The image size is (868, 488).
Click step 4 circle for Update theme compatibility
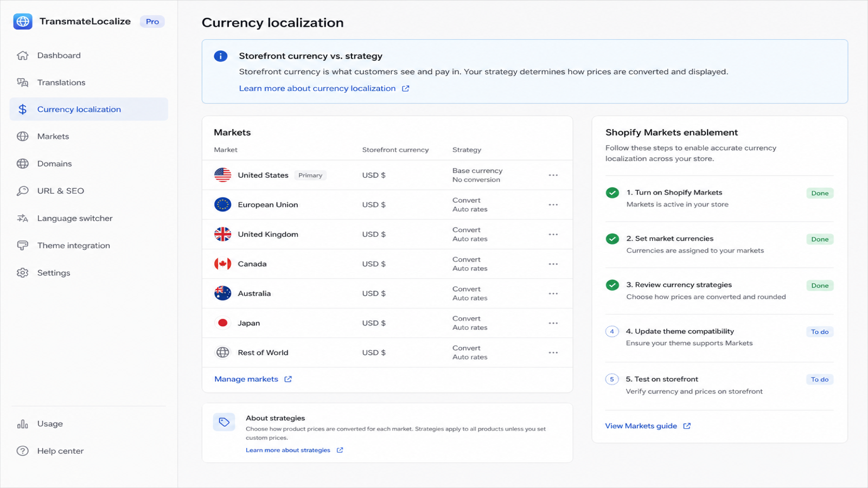pos(612,331)
